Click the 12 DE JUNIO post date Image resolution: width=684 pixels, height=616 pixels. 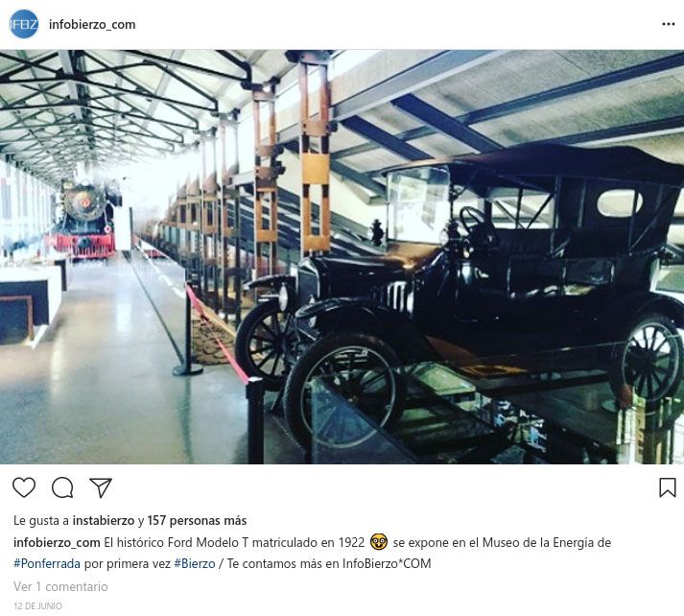tap(38, 606)
